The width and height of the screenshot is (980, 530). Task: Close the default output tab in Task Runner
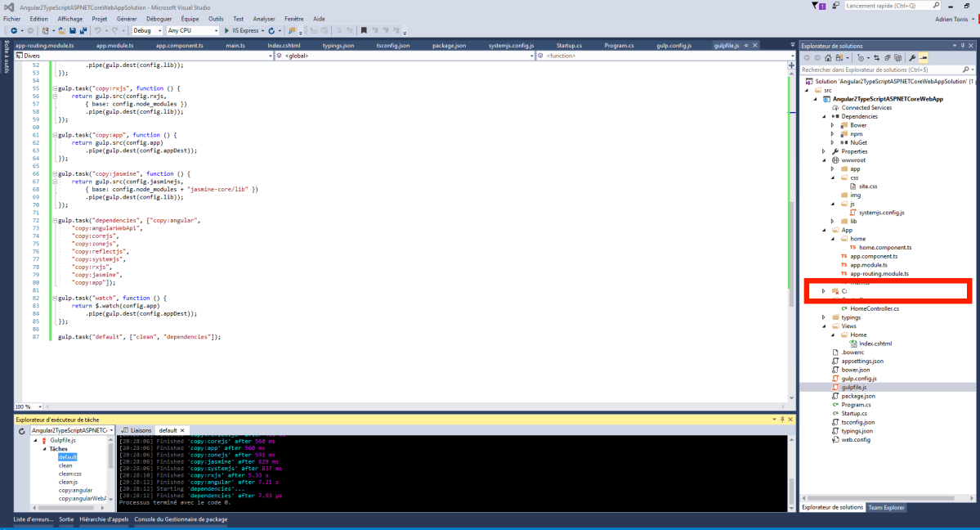182,430
